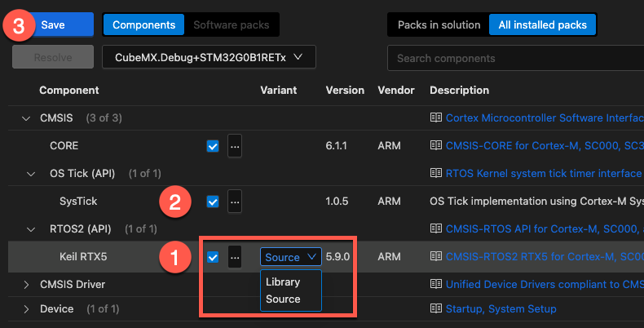This screenshot has width=644, height=328.
Task: Click the book icon next to Startup, System Setup
Action: pos(436,309)
